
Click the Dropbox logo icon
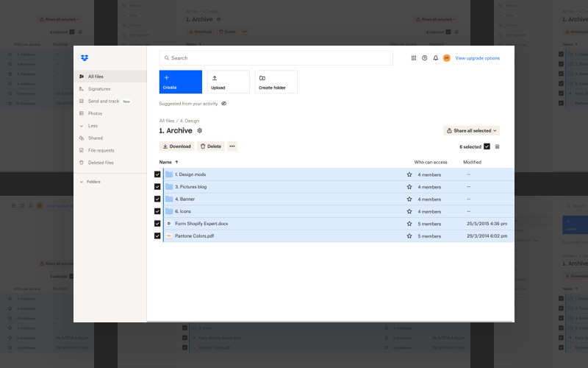coord(85,58)
